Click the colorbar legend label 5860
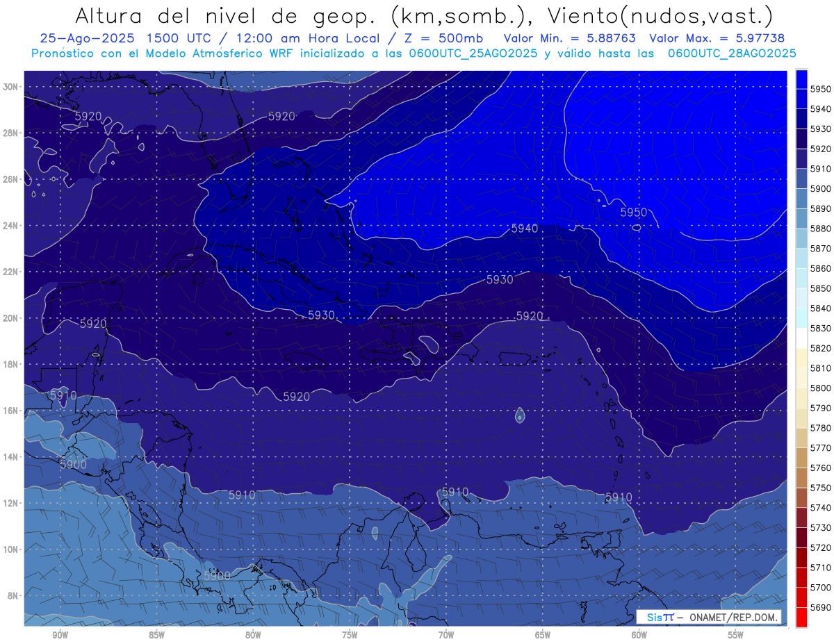This screenshot has height=644, width=834. click(820, 269)
